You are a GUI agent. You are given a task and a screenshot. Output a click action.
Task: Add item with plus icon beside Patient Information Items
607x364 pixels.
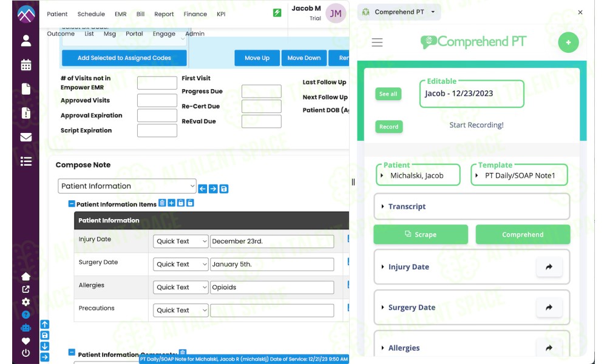172,203
